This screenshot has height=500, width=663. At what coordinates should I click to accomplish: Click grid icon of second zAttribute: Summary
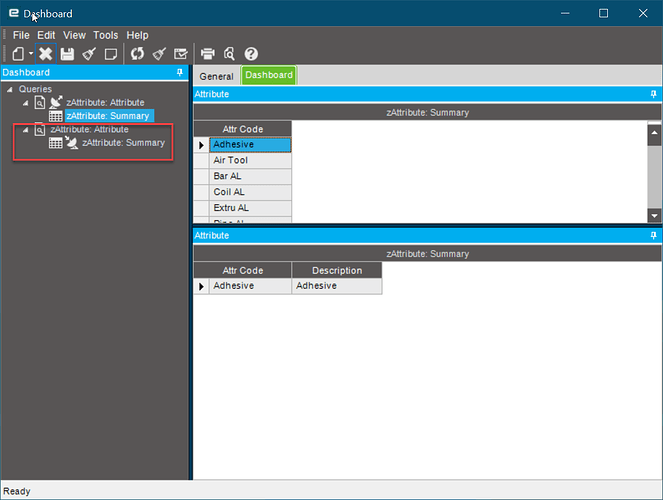(55, 143)
